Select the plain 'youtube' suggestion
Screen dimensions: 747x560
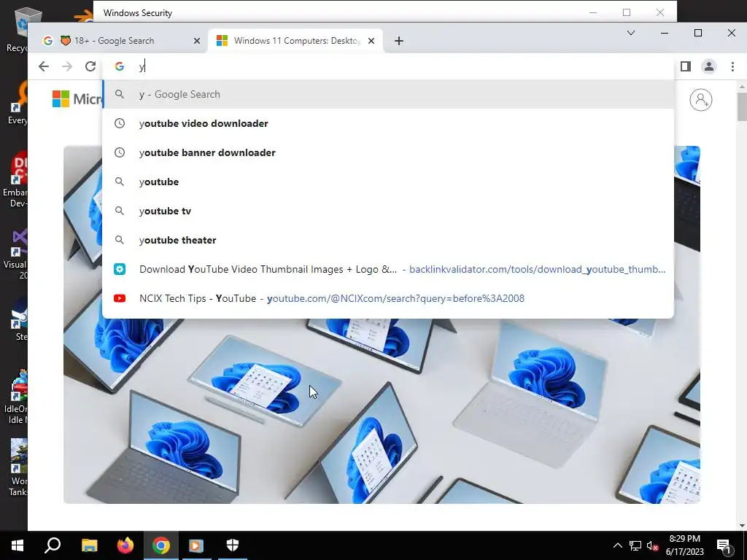(388, 182)
